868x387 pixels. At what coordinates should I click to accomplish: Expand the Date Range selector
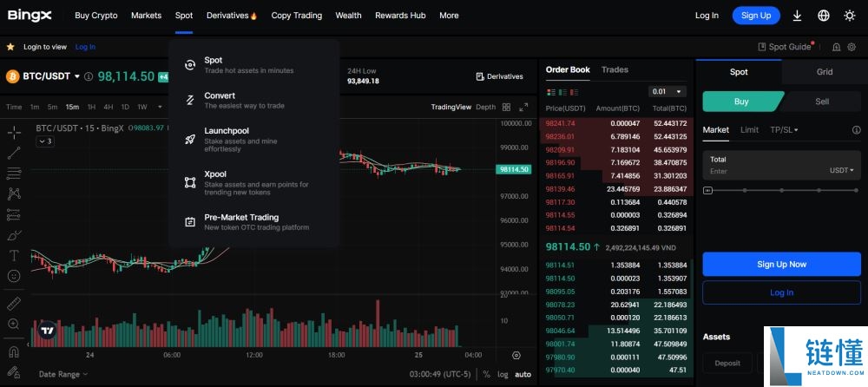63,374
